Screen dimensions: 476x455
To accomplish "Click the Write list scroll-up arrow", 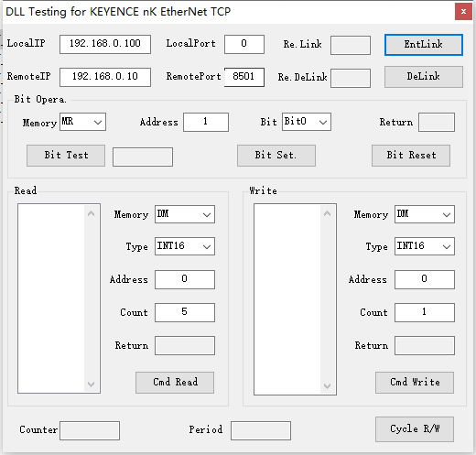I will (327, 213).
